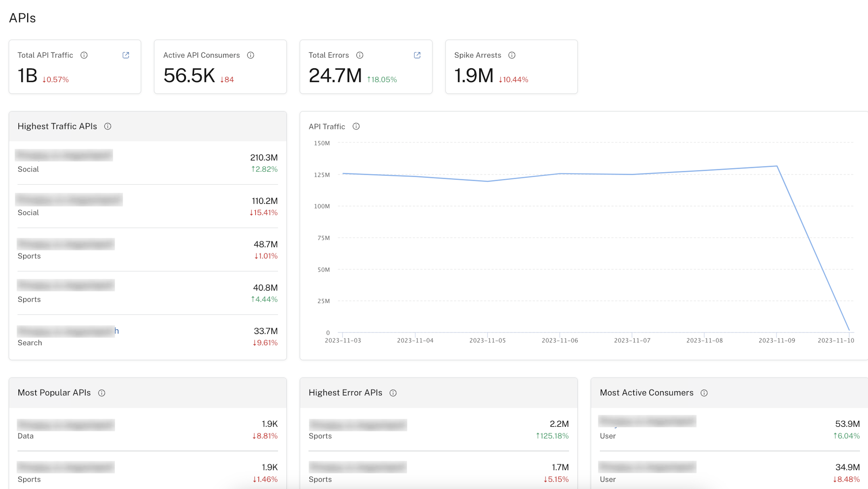
Task: Click info icon beside Active API Consumers
Action: pos(250,55)
